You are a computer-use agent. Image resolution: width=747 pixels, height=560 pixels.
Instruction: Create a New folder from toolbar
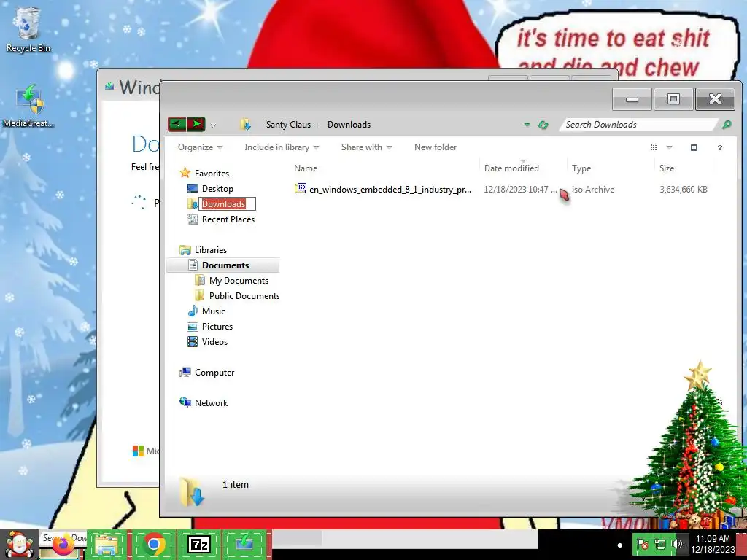tap(436, 147)
